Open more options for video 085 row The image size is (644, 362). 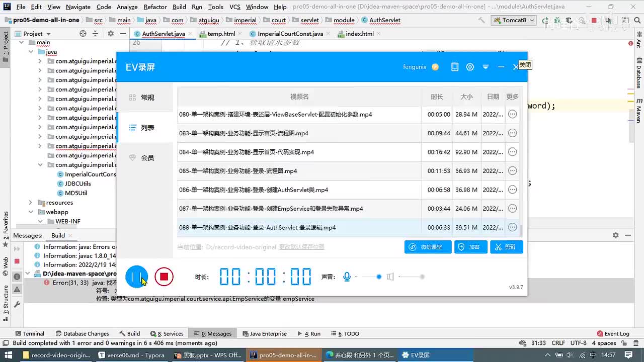[512, 171]
